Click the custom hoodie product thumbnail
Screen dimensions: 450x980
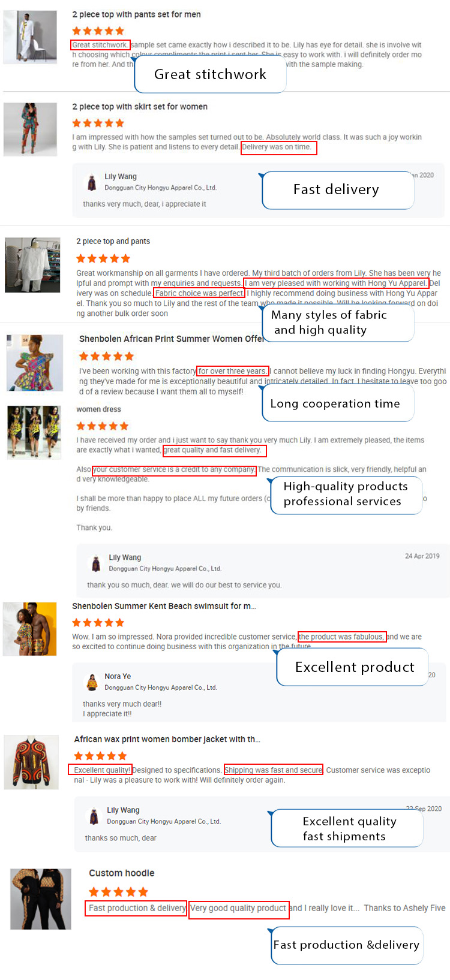[x=41, y=899]
